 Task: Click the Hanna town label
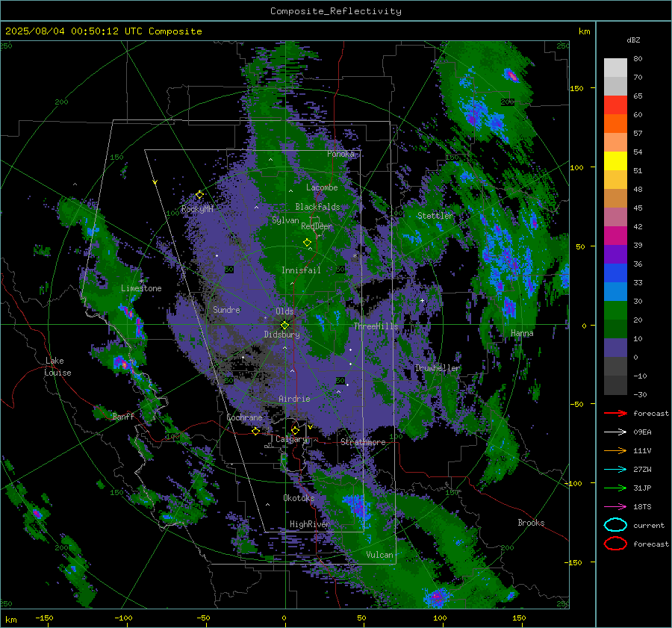click(x=522, y=333)
